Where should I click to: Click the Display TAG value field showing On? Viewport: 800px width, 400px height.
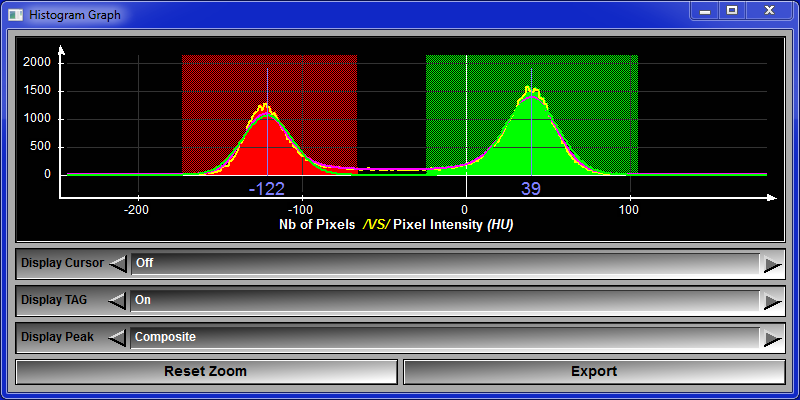coord(445,301)
